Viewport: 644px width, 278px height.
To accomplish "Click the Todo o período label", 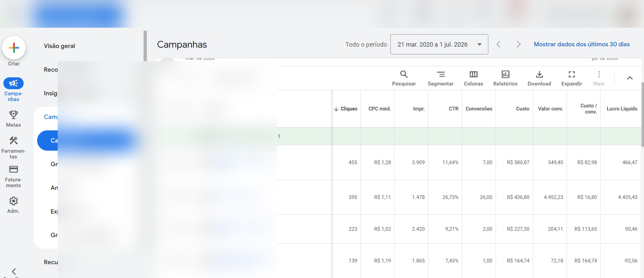I will point(366,45).
